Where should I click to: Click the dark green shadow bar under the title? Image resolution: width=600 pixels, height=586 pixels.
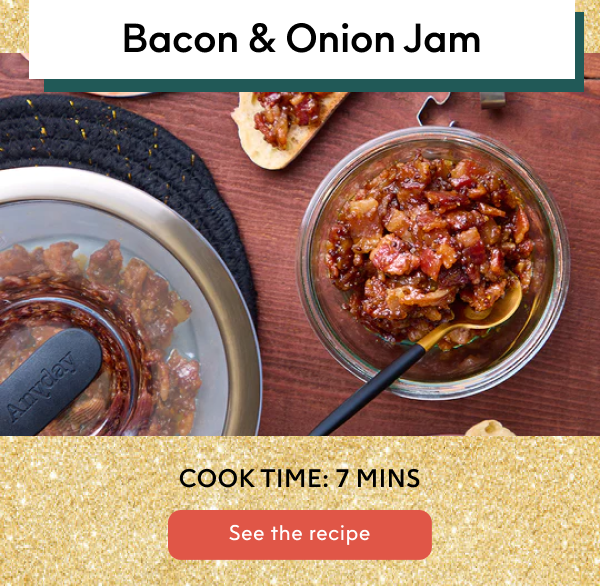coord(314,85)
